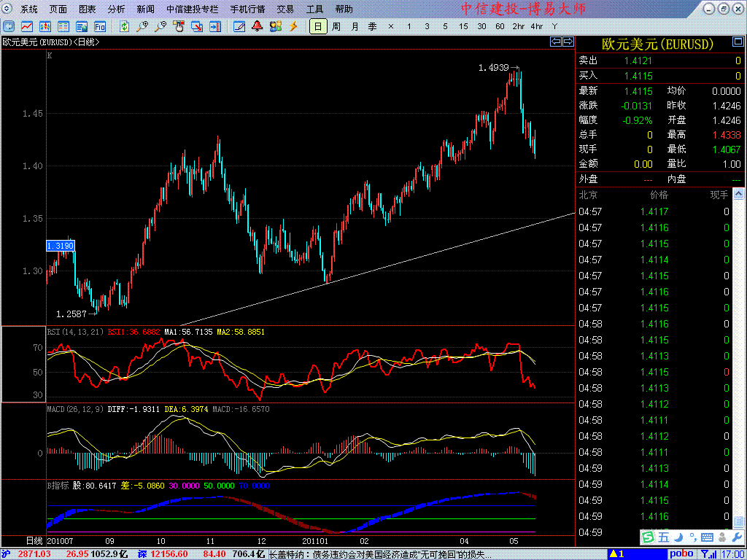747x560 pixels.
Task: Open the two users community icon
Action: pyautogui.click(x=275, y=26)
